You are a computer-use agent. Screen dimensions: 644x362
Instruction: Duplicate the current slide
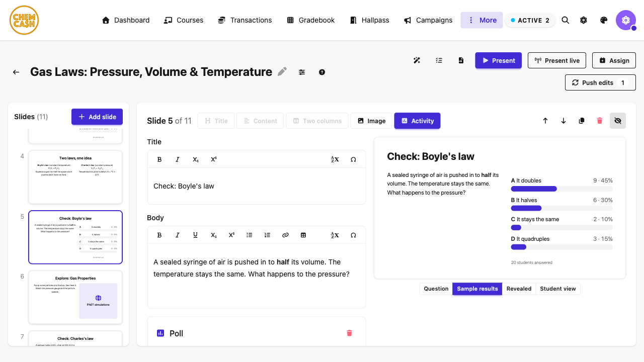pos(582,121)
